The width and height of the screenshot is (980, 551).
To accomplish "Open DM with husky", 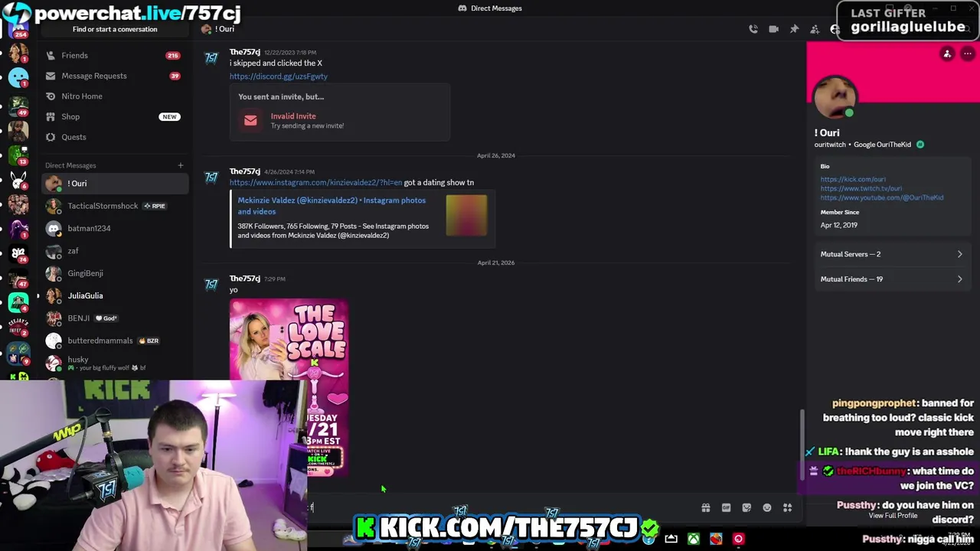I will [x=115, y=363].
